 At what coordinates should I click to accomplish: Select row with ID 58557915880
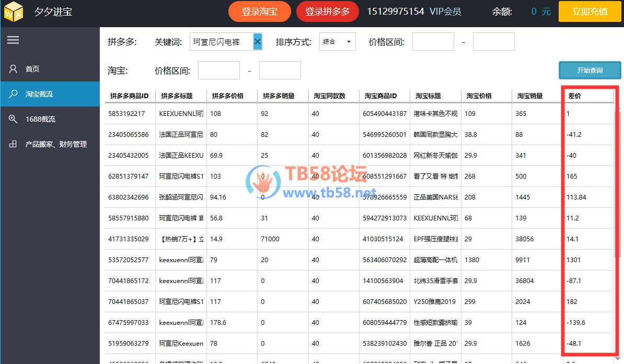pos(360,218)
